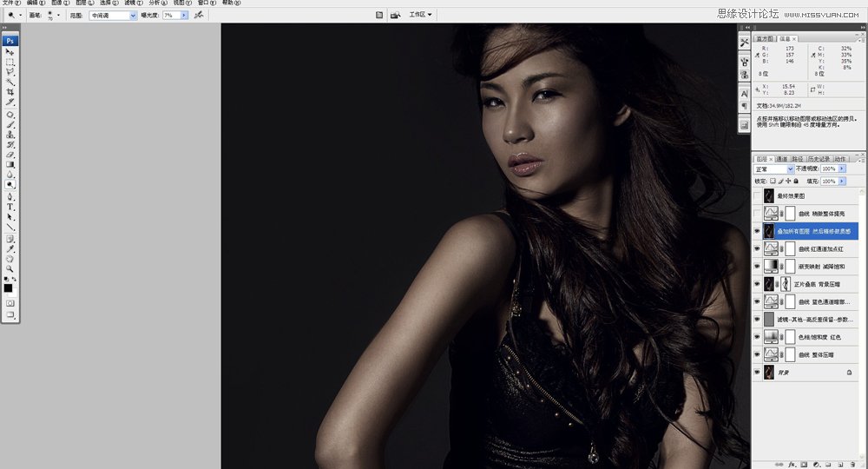The image size is (868, 469).
Task: Open the 文件 menu
Action: (11, 3)
